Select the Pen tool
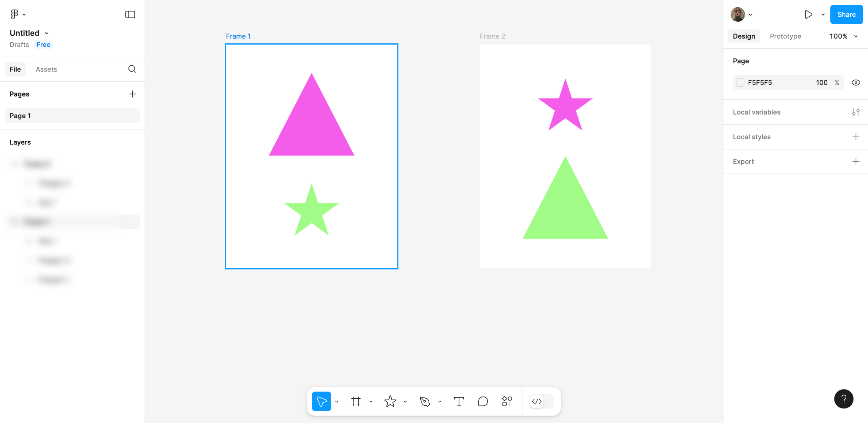This screenshot has height=423, width=868. [x=425, y=401]
